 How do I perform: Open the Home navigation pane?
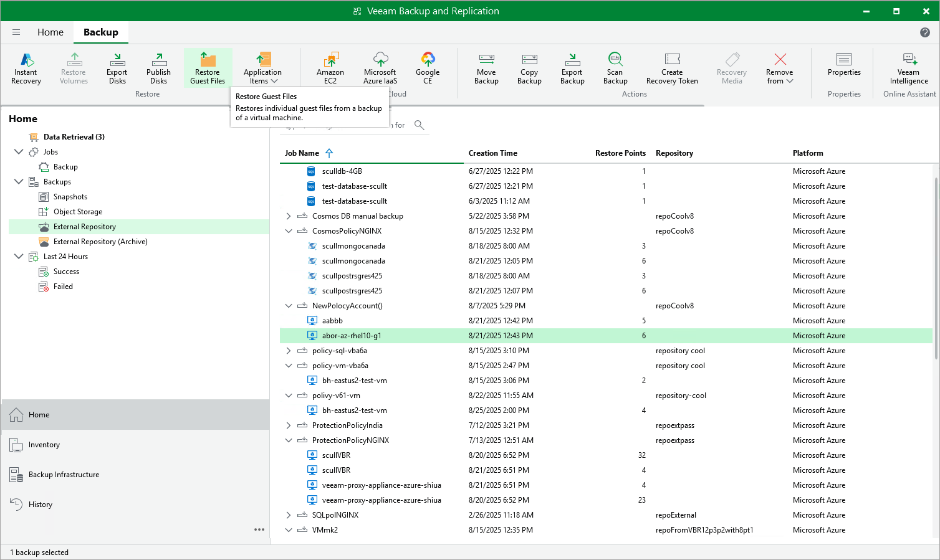tap(135, 415)
